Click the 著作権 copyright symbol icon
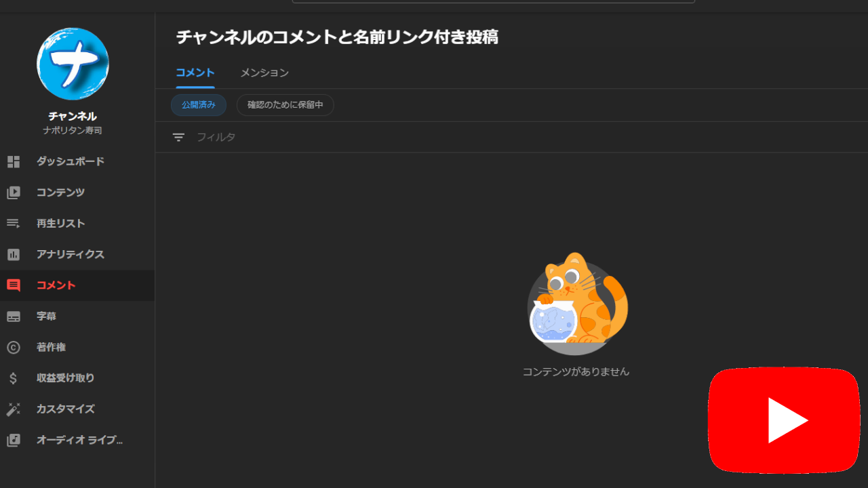This screenshot has width=868, height=488. coord(14,347)
